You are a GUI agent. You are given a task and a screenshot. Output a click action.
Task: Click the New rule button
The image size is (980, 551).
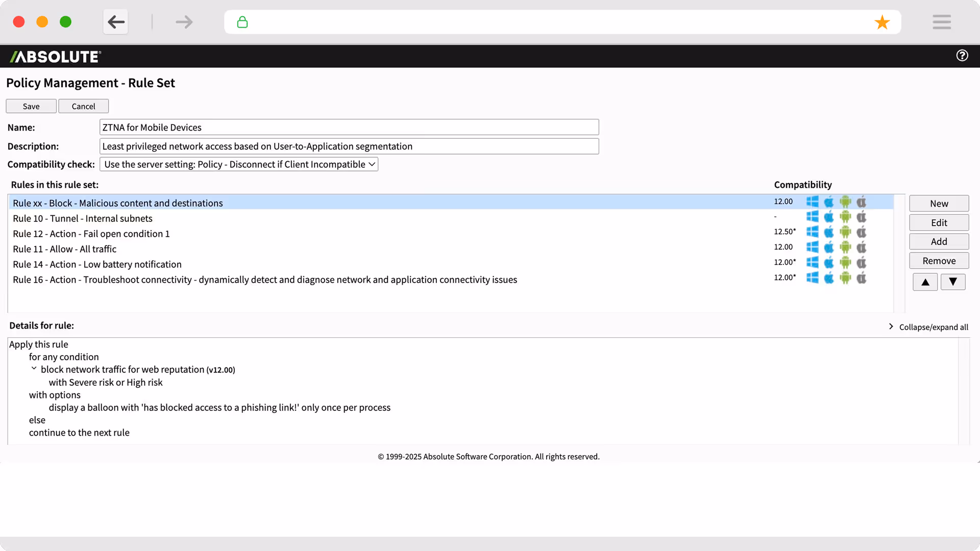tap(939, 204)
